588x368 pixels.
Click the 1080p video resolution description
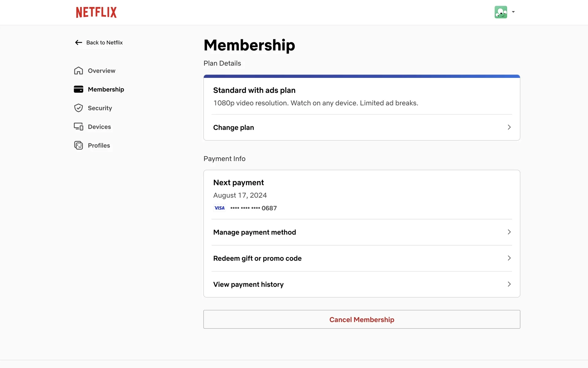coord(316,103)
